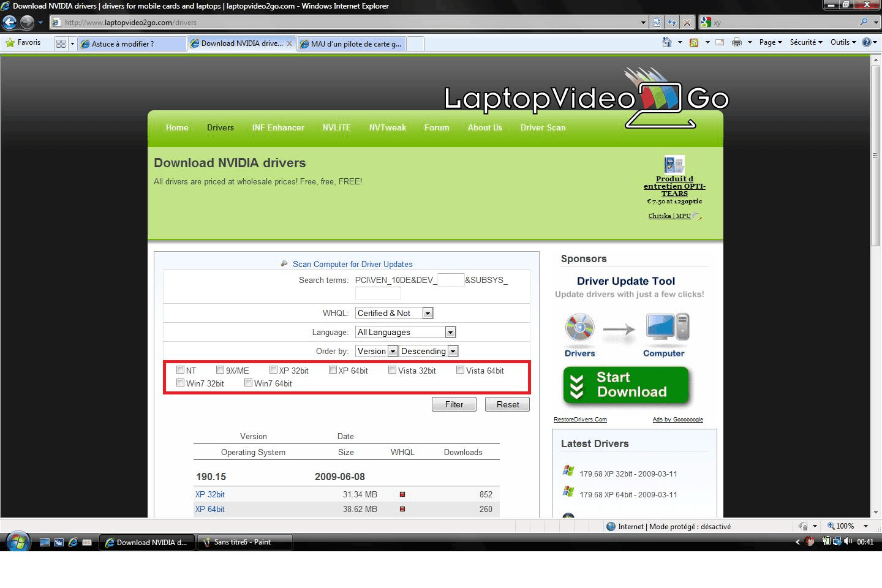
Task: Click the red WHQL indicator in XP 64bit row
Action: coord(402,509)
